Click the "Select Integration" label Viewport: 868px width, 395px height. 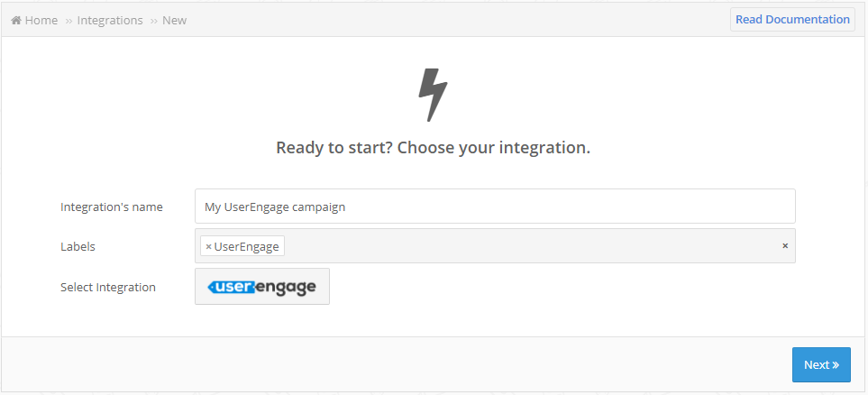click(108, 288)
